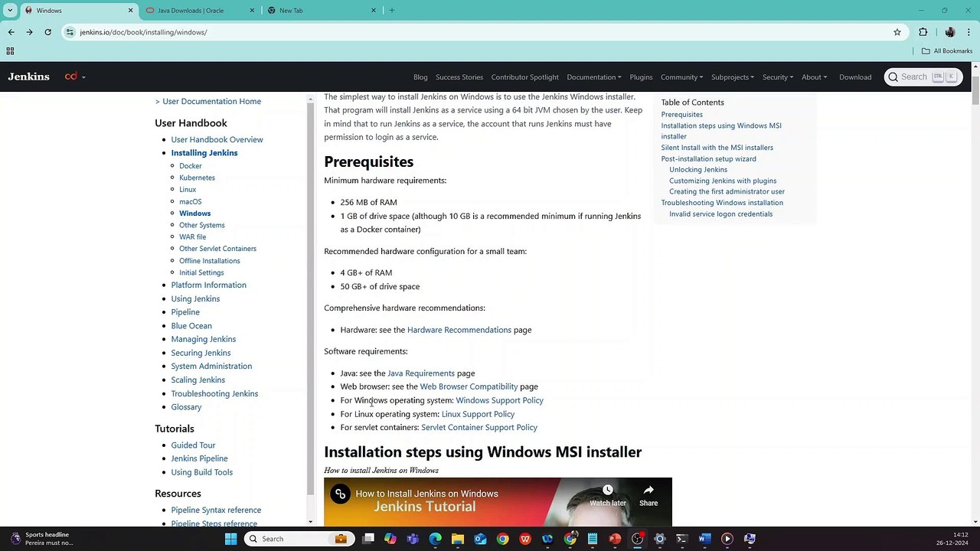Click the Jenkins site search field
The height and width of the screenshot is (551, 980).
[923, 77]
